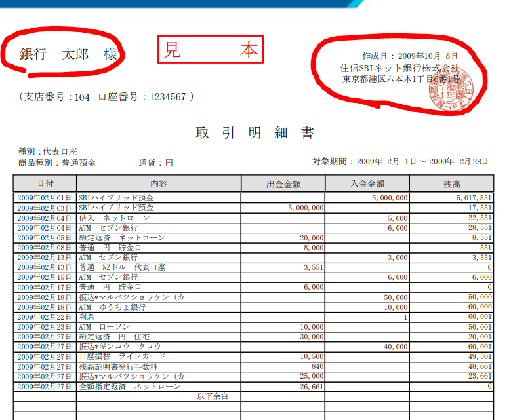Select the withdrawal amount 10,500
The height and width of the screenshot is (420, 511).
[x=312, y=356]
